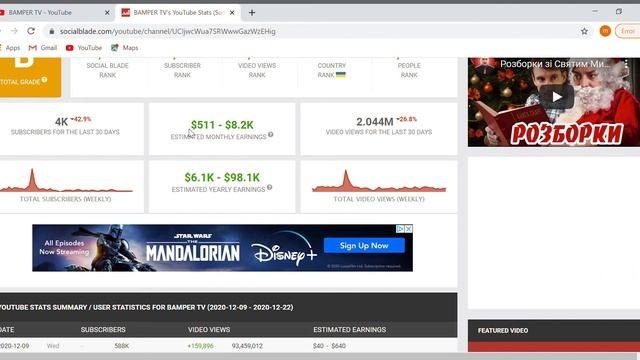The image size is (640, 360).
Task: Open the Maps bookmark
Action: [x=125, y=48]
